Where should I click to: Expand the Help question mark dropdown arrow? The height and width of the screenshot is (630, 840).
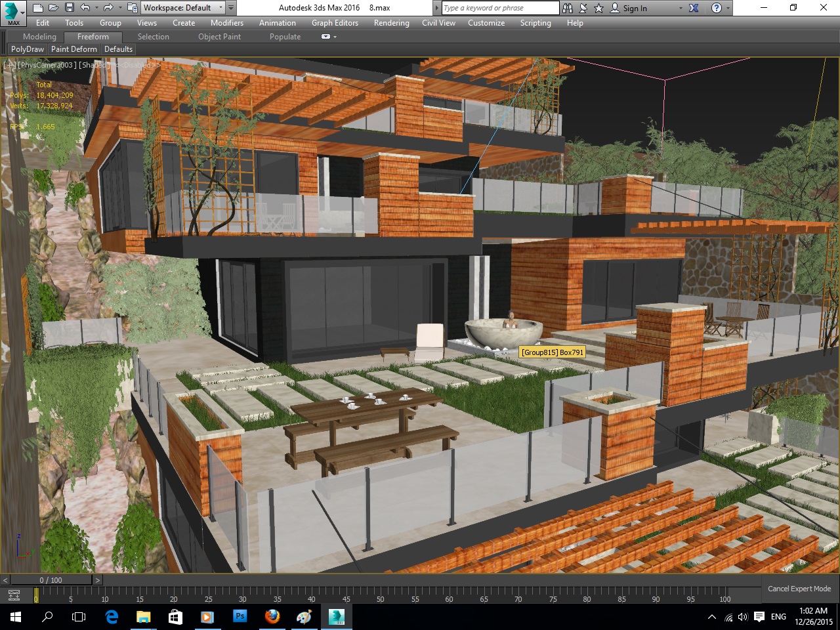coord(728,8)
